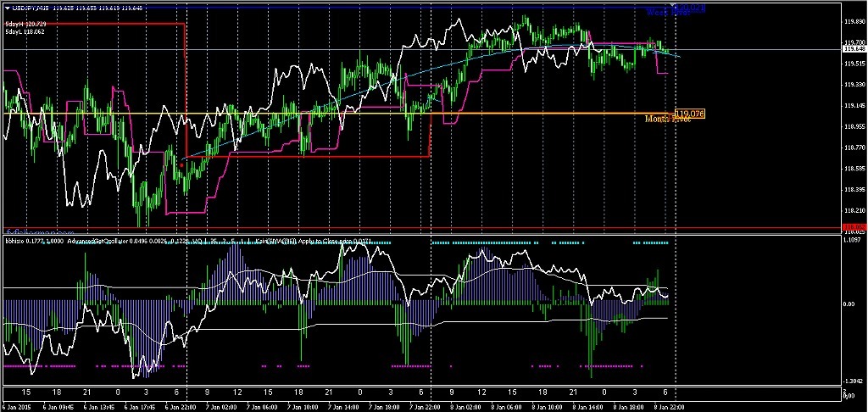Click the 118.770 price scale value

[855, 148]
